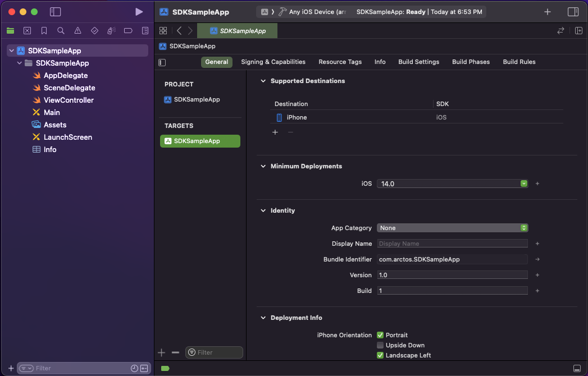588x376 pixels.
Task: Select ViewController in the file navigator
Action: click(69, 100)
